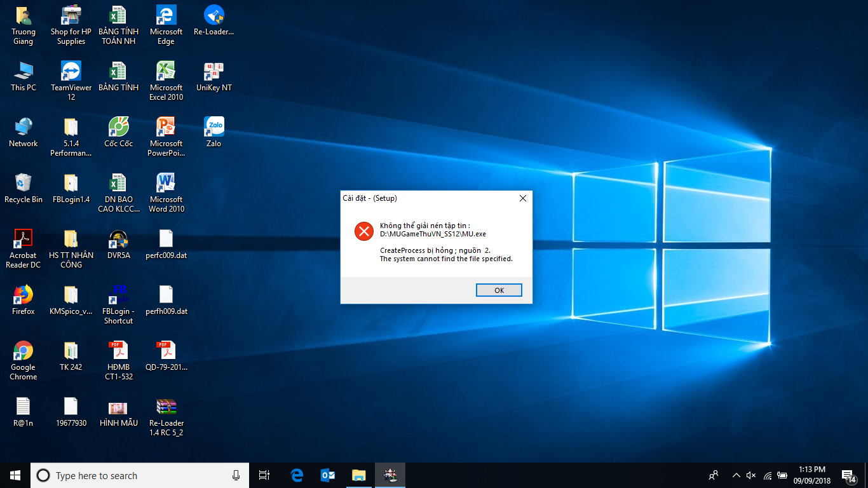Select the Acrobat Reader DC icon
Viewport: 868px width, 488px height.
(x=24, y=248)
